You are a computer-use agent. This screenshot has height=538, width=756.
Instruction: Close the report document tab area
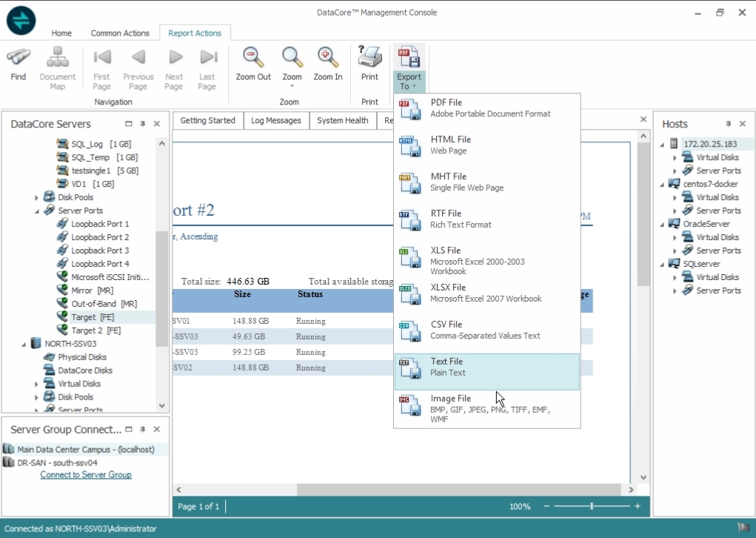[x=643, y=119]
